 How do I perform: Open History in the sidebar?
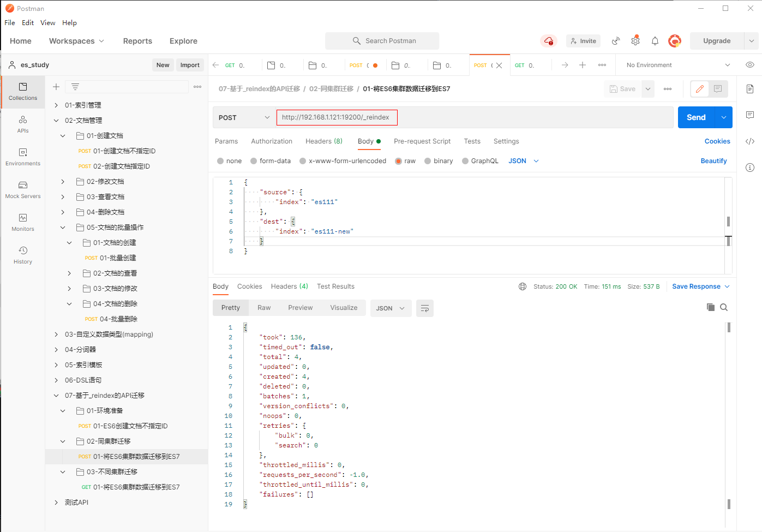tap(23, 255)
